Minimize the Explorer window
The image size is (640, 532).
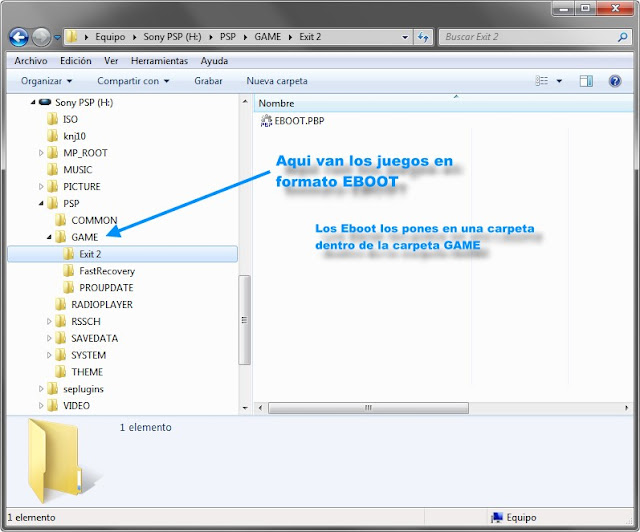point(564,8)
